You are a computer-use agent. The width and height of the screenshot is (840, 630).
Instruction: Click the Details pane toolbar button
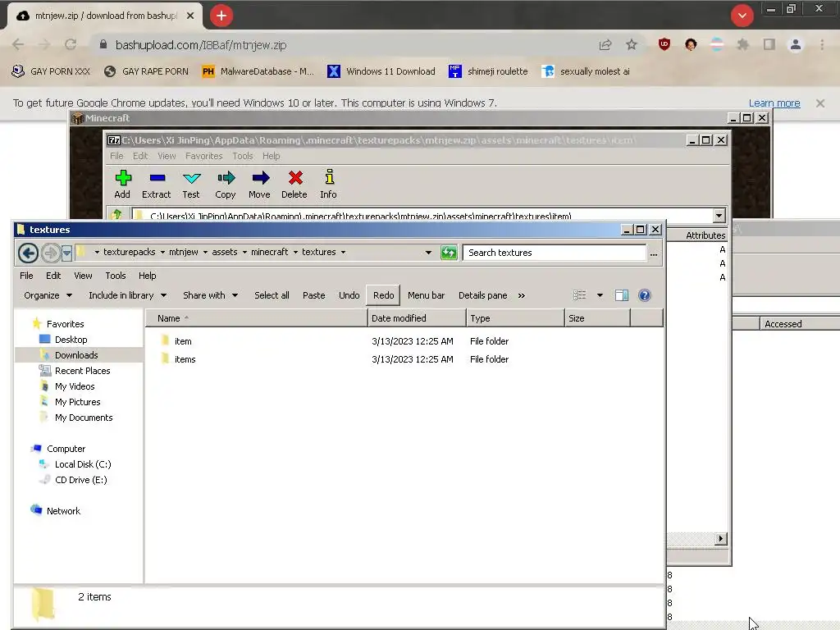pos(482,295)
